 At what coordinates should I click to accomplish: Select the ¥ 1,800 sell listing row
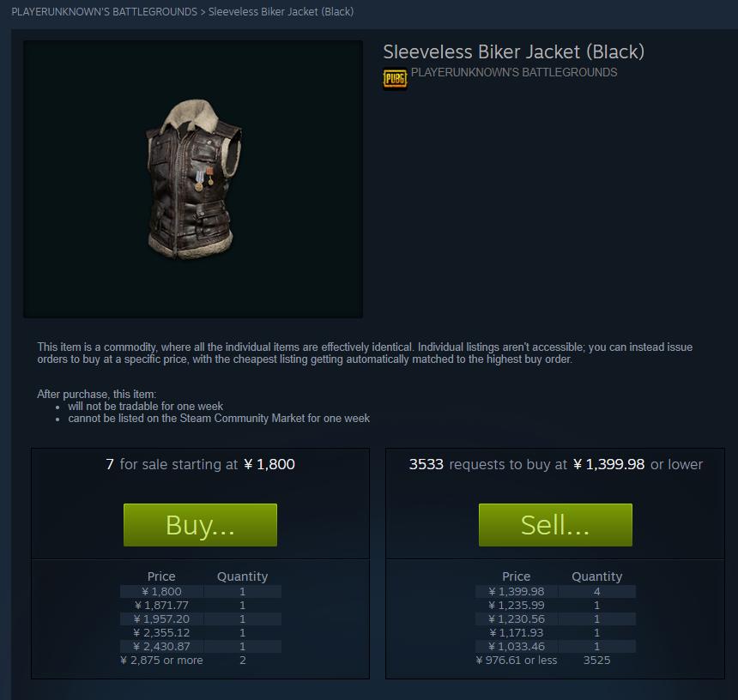(x=201, y=591)
